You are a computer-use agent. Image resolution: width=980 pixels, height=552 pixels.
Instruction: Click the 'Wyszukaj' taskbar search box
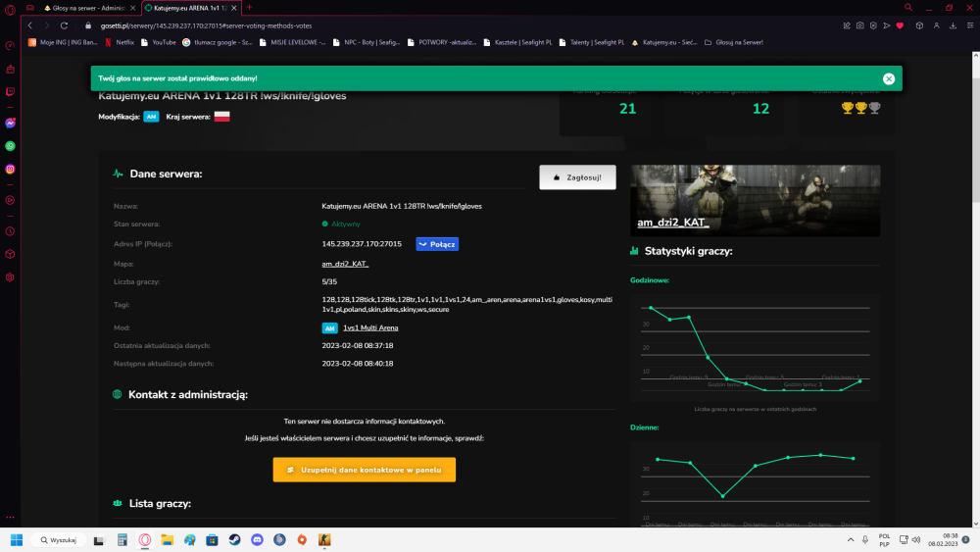point(59,540)
